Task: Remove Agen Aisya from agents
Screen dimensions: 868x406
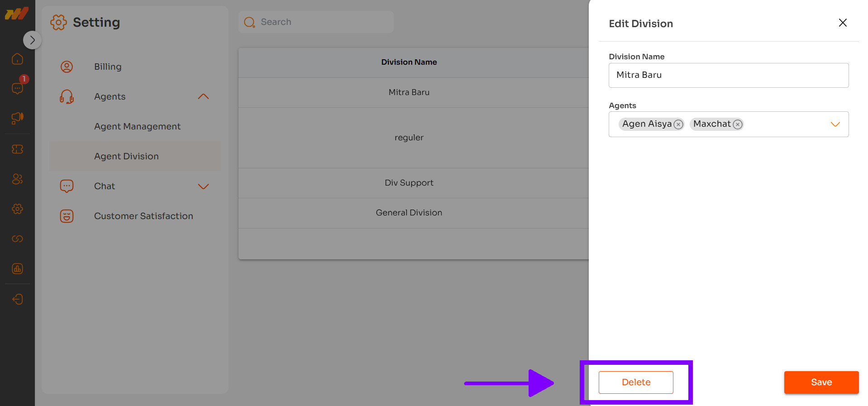Action: 678,124
